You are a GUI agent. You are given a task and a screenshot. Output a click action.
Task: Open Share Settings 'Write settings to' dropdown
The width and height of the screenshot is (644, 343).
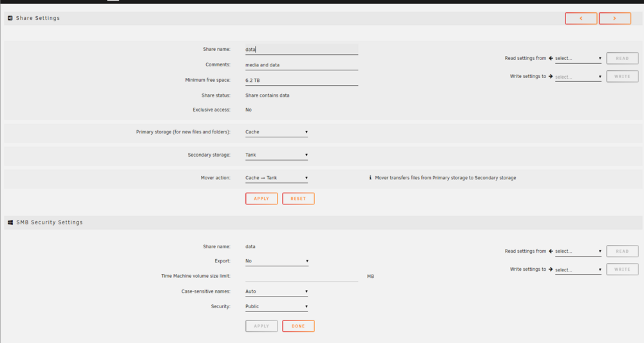pos(578,77)
